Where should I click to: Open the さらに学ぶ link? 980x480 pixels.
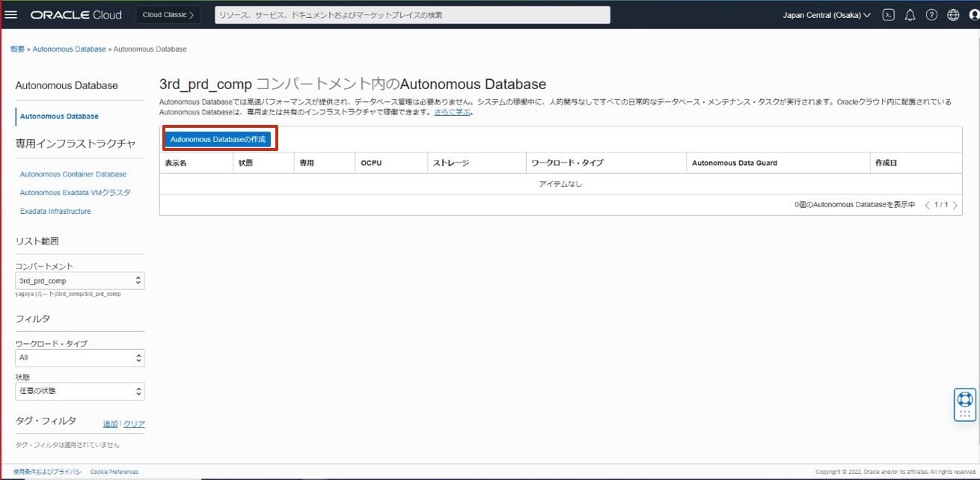pyautogui.click(x=451, y=113)
